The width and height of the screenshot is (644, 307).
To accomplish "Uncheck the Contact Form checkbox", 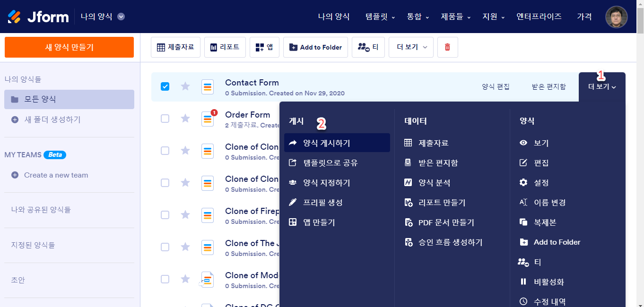I will click(x=165, y=86).
